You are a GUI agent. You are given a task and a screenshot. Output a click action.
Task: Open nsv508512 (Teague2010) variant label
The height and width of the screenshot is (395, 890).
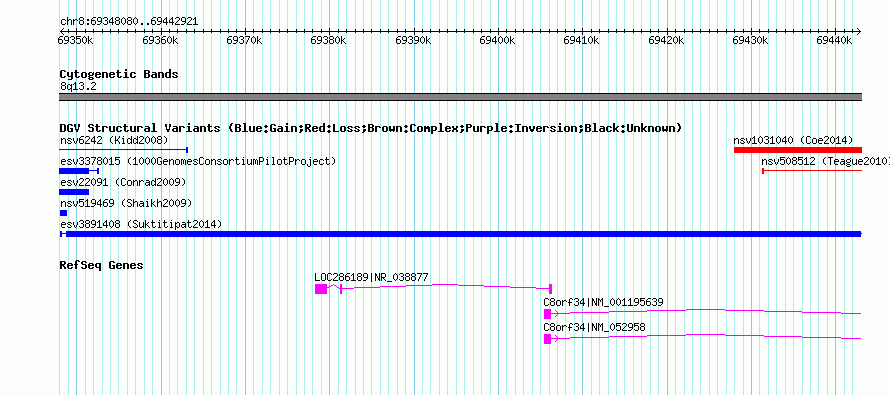coord(825,161)
